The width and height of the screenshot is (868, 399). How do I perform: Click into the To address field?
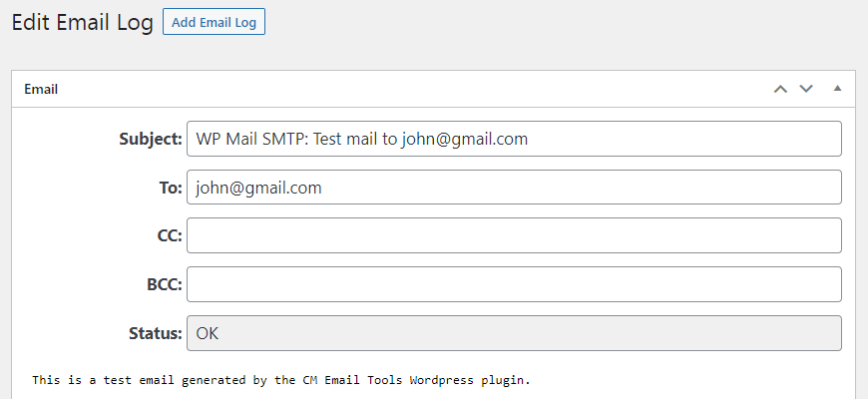[514, 188]
